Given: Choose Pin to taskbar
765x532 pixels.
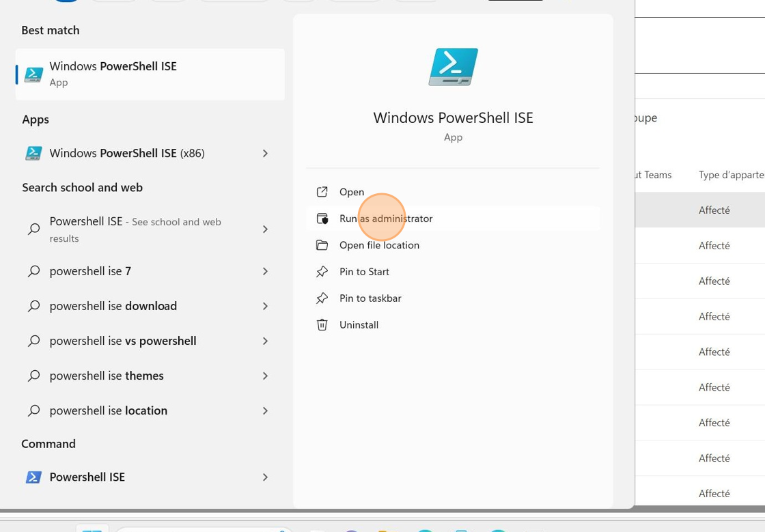Looking at the screenshot, I should click(x=453, y=298).
